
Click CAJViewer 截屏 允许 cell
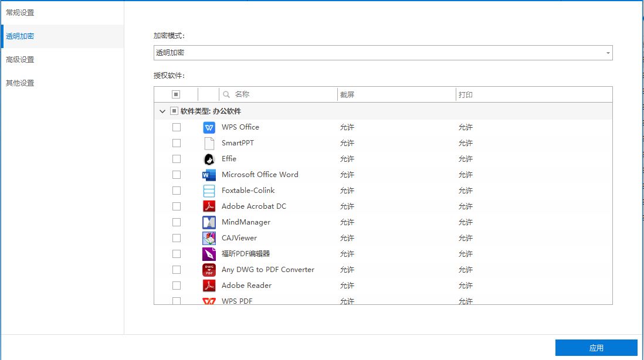347,238
